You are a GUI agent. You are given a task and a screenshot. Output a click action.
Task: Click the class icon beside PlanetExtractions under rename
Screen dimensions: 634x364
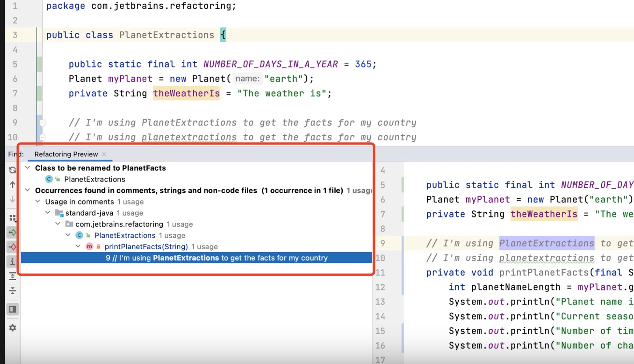click(49, 179)
